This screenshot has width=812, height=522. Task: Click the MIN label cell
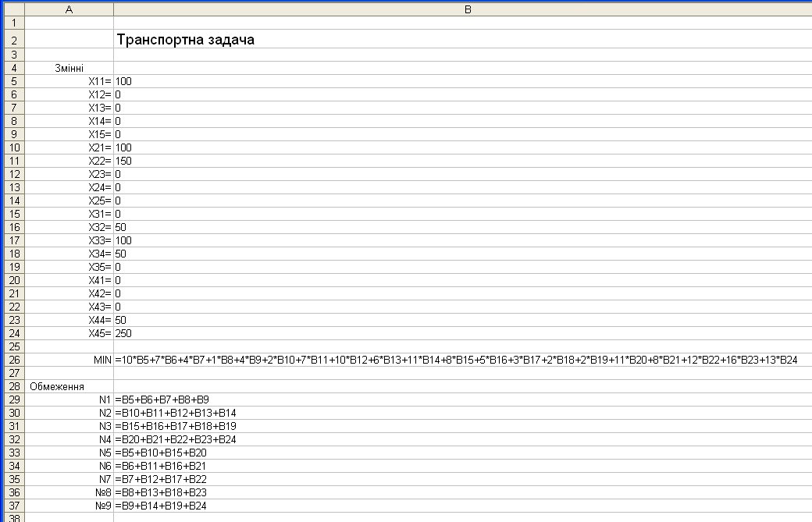pos(69,360)
